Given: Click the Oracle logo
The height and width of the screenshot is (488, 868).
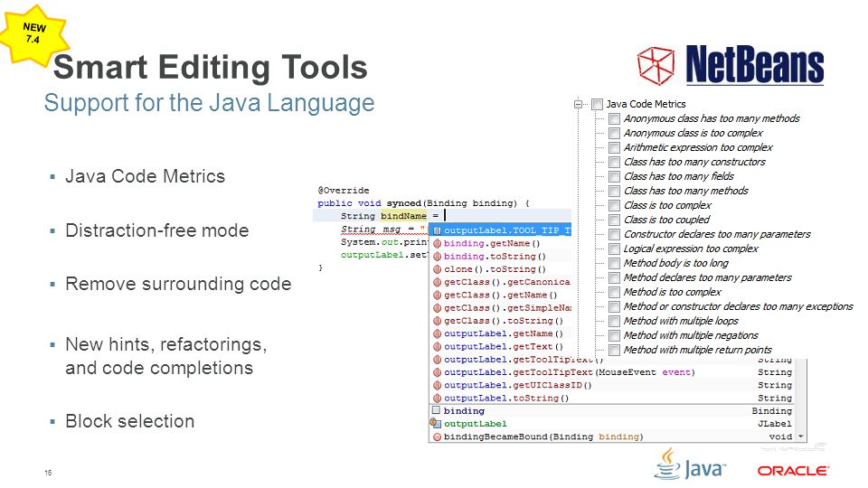Looking at the screenshot, I should 793,470.
